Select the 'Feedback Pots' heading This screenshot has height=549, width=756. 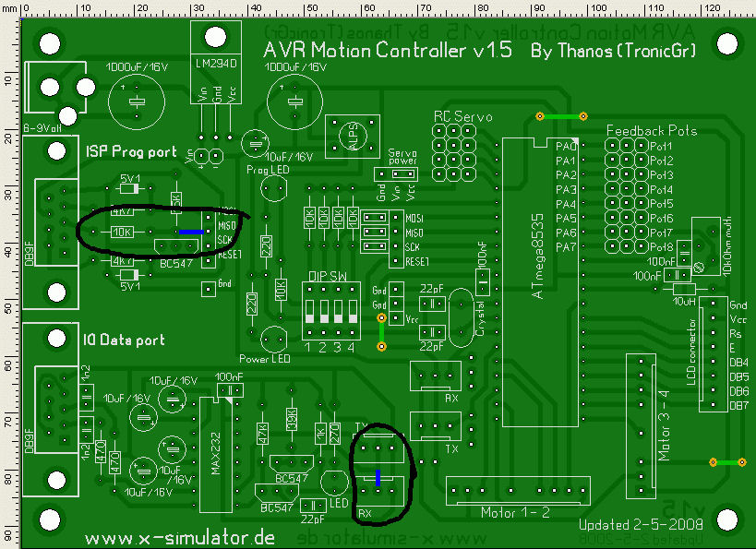pos(652,131)
